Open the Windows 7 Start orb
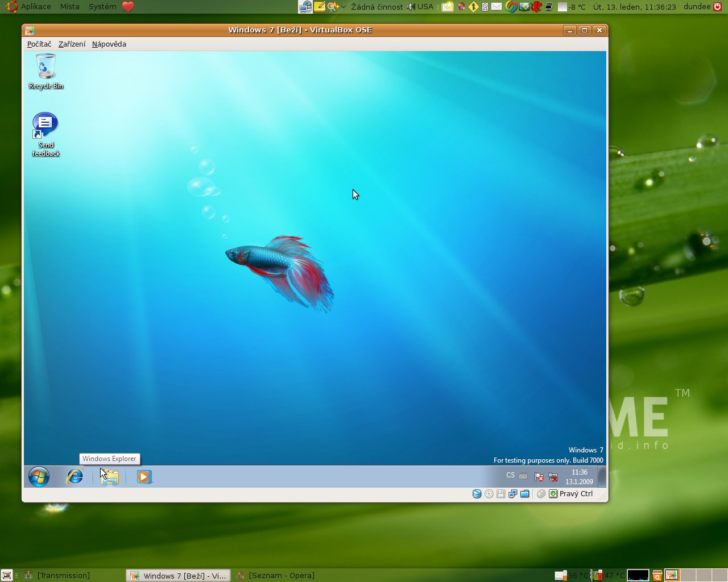Image resolution: width=728 pixels, height=582 pixels. pyautogui.click(x=39, y=477)
